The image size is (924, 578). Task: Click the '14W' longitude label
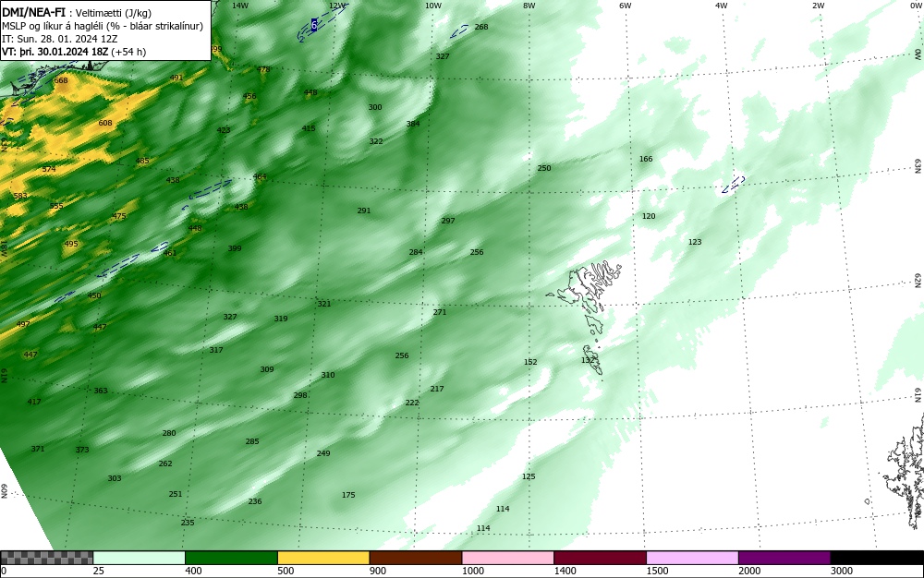click(x=240, y=6)
